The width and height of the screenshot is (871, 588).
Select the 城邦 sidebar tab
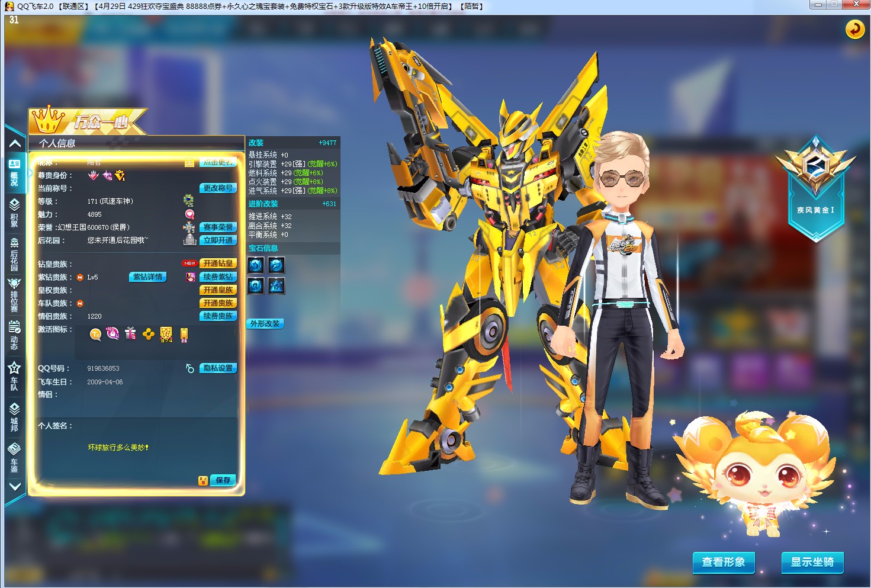(x=14, y=417)
